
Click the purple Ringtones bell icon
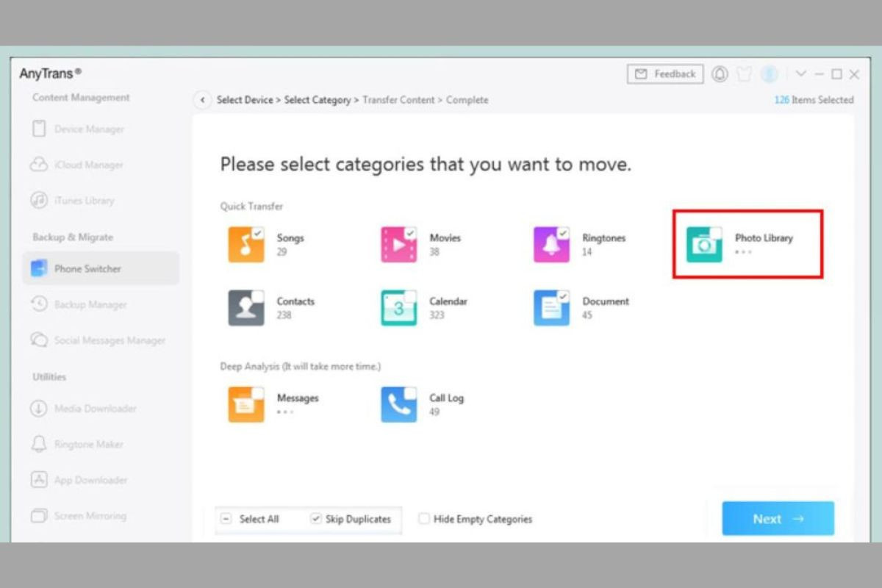coord(551,245)
